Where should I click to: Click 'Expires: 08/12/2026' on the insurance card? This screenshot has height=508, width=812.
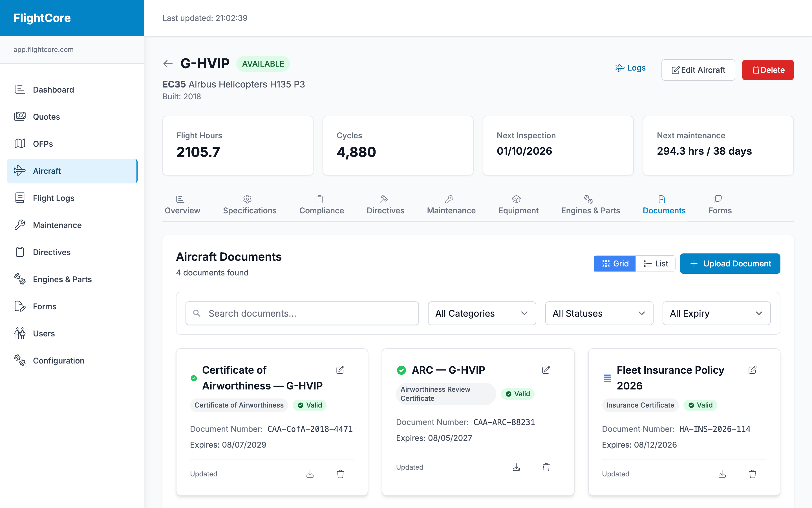(x=639, y=445)
